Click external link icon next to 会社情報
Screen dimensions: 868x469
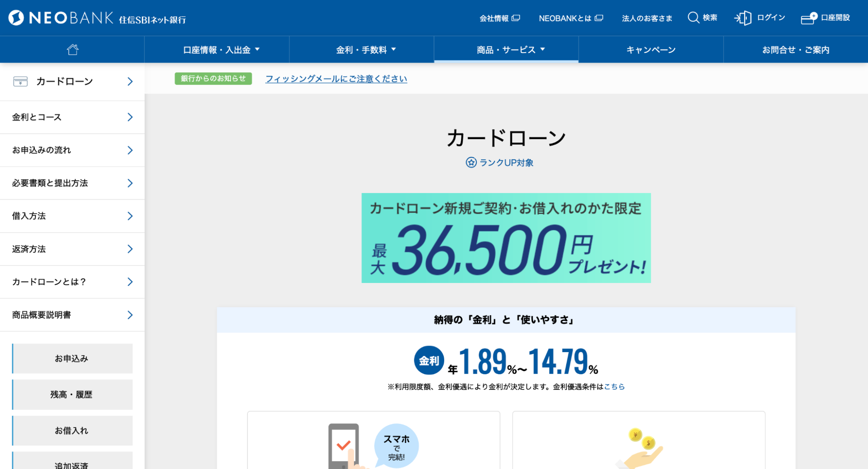[x=516, y=18]
